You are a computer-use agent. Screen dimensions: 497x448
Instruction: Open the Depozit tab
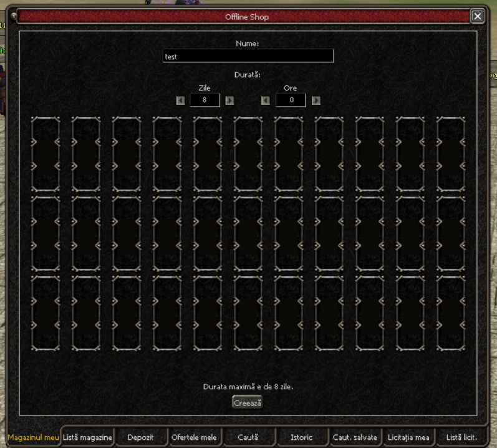click(x=140, y=437)
